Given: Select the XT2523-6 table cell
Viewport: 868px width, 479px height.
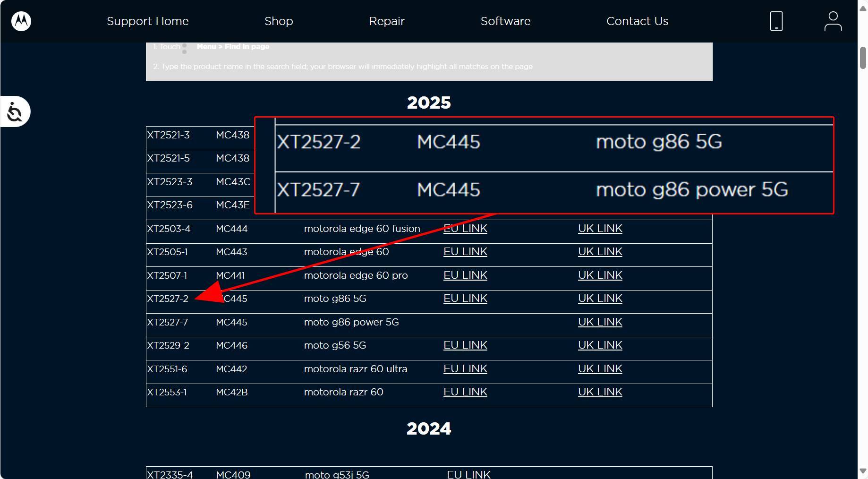Looking at the screenshot, I should click(170, 205).
